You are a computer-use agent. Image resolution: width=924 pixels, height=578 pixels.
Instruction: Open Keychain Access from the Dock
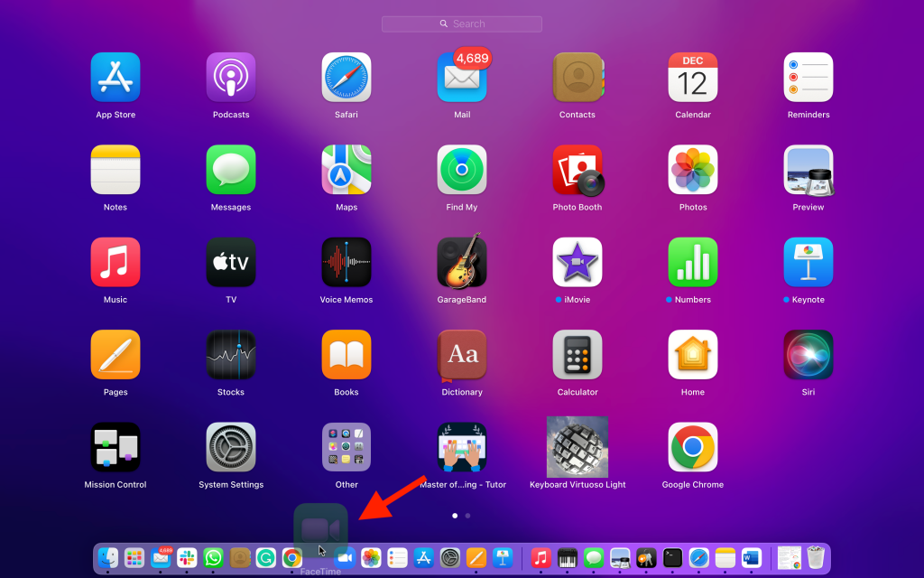tap(646, 557)
